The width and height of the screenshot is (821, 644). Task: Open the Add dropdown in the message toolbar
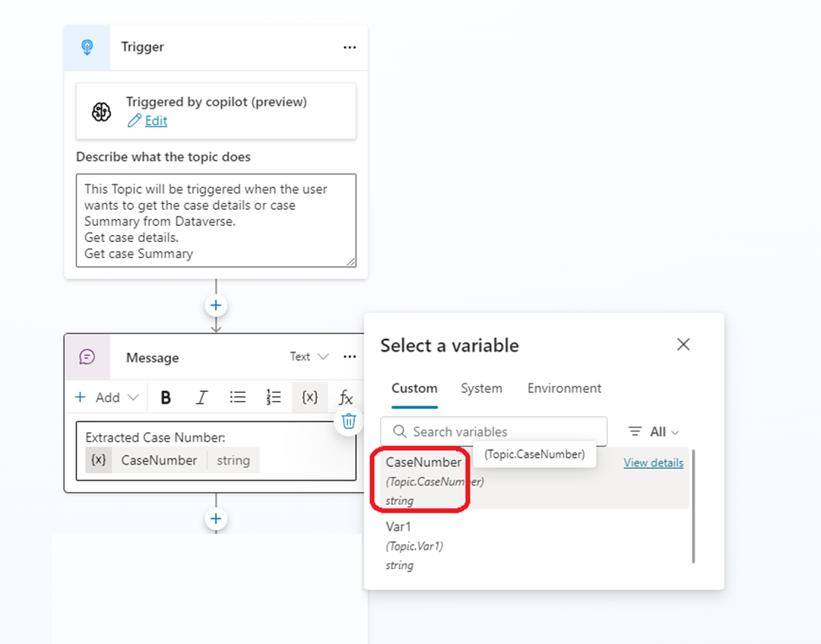(x=106, y=398)
